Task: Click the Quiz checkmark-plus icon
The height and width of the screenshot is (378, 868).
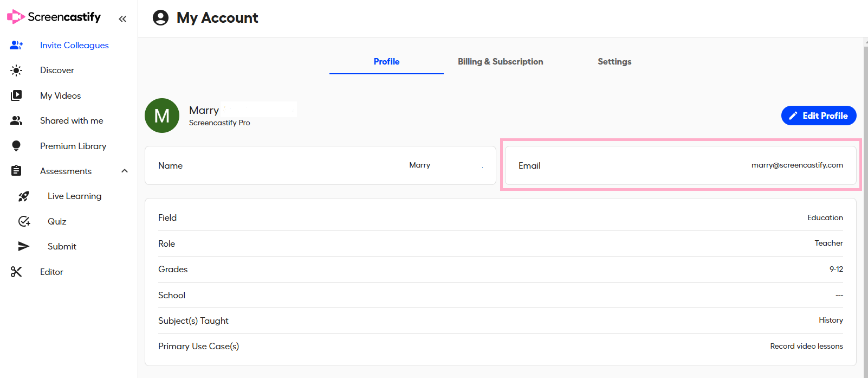Action: point(24,221)
